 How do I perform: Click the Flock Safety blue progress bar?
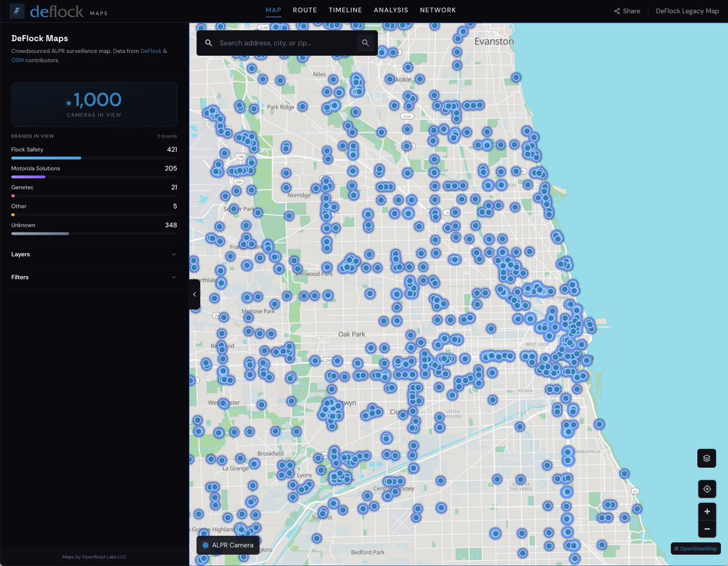(x=46, y=158)
